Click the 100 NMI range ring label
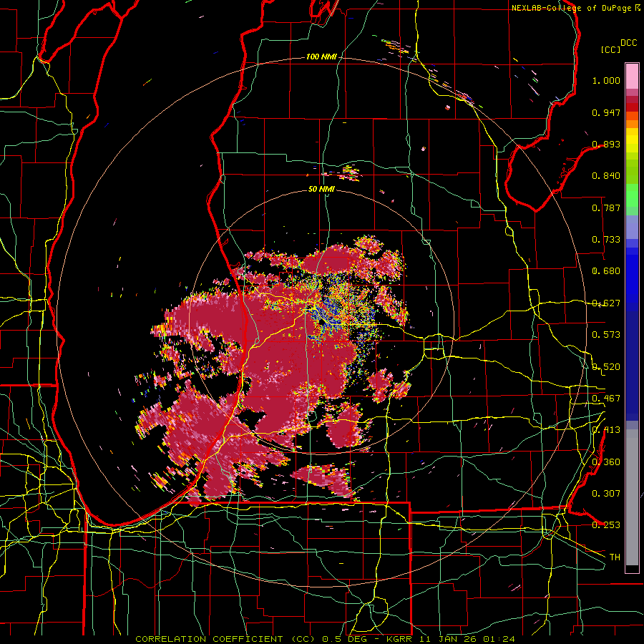This screenshot has width=644, height=644. [x=321, y=57]
